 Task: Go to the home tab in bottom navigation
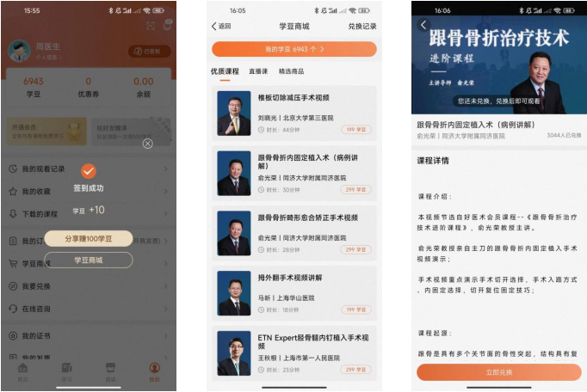click(23, 372)
